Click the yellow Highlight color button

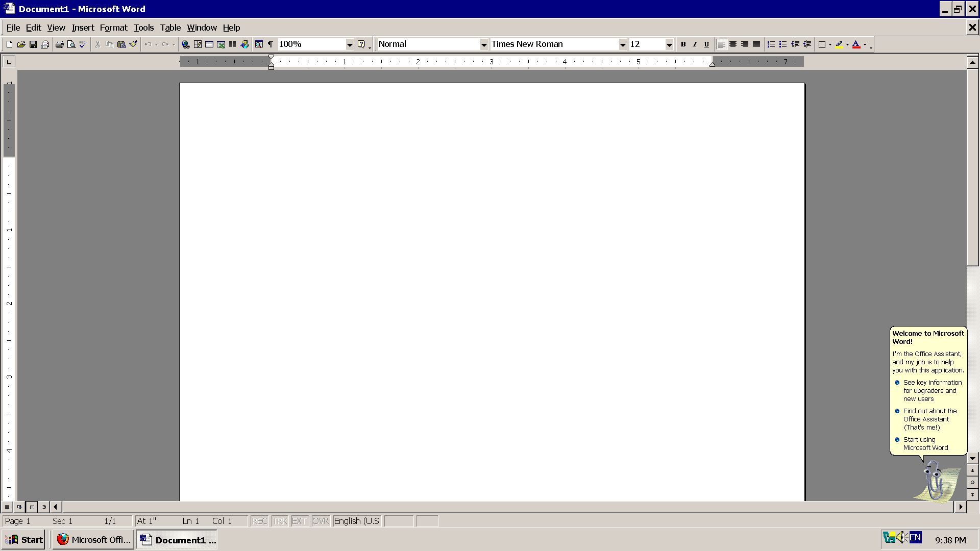coord(839,44)
